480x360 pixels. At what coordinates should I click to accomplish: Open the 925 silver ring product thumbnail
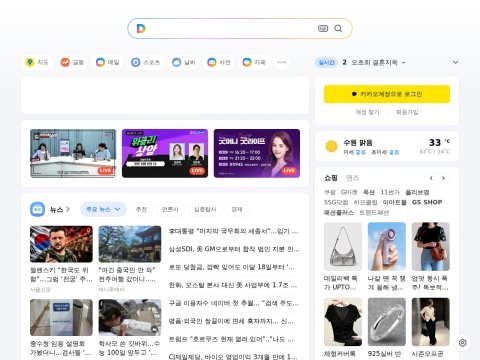pos(387,322)
